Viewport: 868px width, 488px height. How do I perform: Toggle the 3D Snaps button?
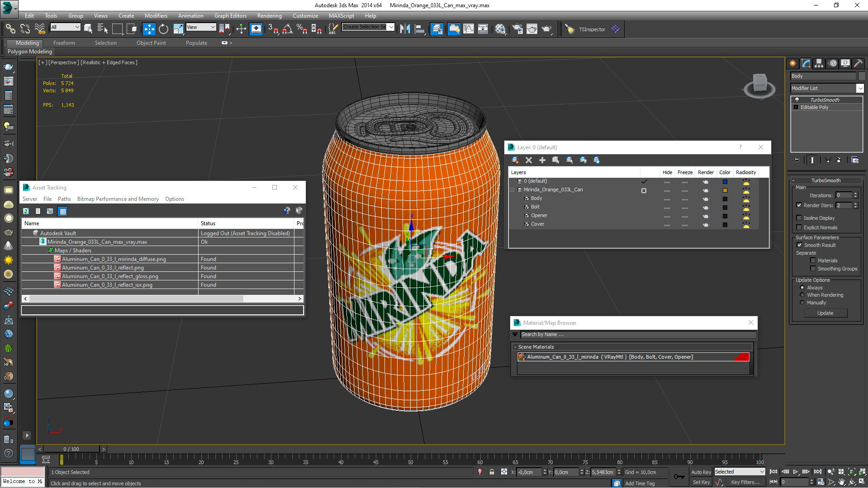273,29
